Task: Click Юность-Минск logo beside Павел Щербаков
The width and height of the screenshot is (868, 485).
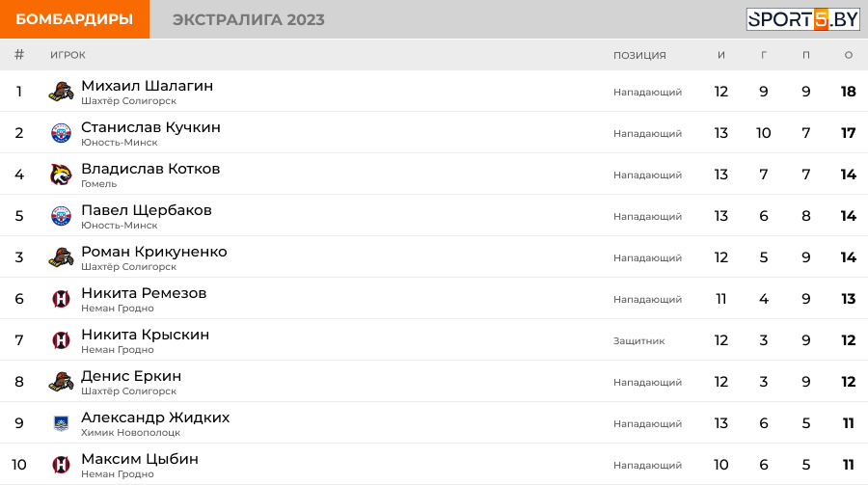Action: click(61, 216)
